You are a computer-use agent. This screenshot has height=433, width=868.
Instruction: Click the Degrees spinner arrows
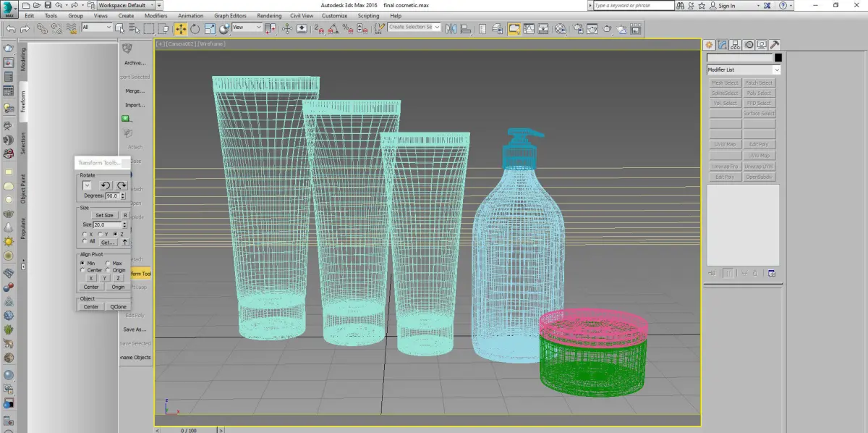click(x=123, y=196)
